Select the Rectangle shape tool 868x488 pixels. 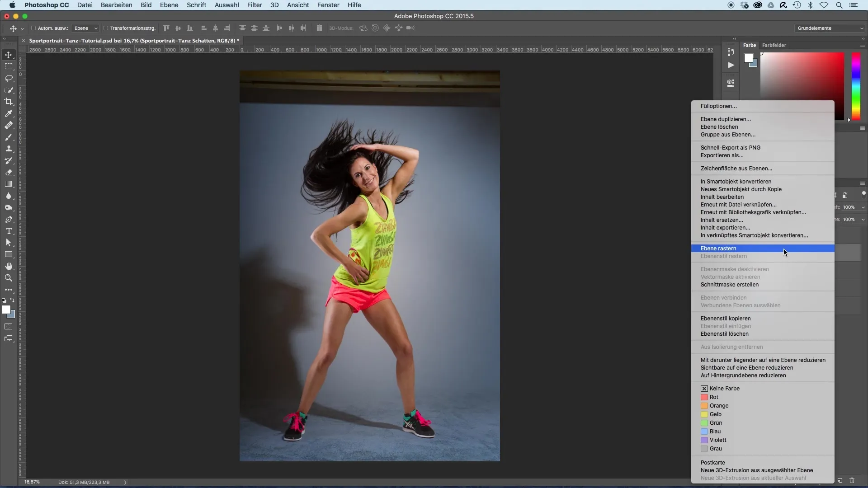coord(9,254)
